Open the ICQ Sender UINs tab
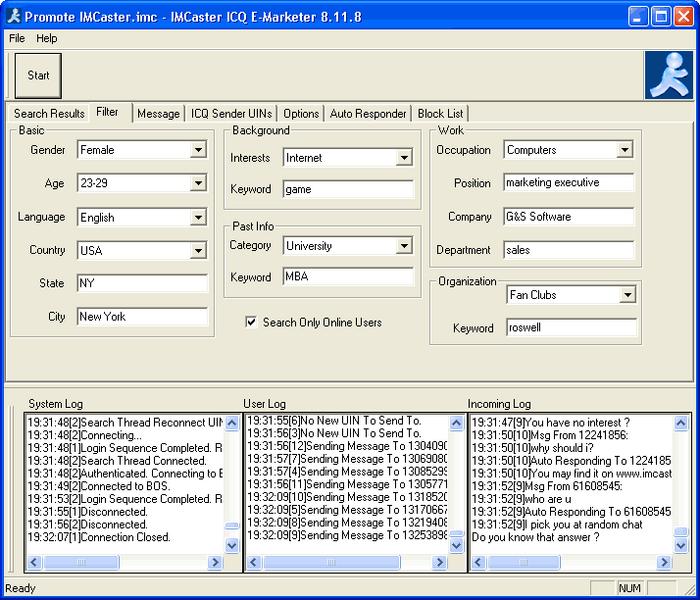 231,113
